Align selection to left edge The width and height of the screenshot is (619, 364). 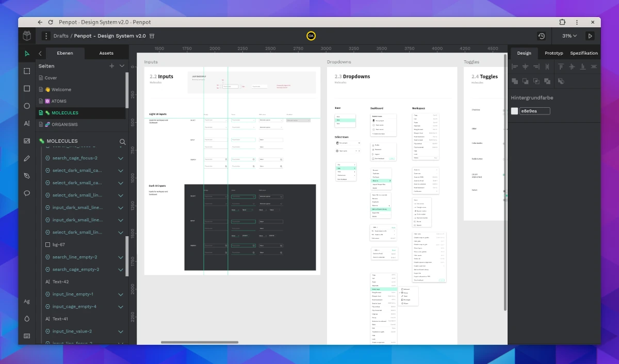click(x=514, y=67)
